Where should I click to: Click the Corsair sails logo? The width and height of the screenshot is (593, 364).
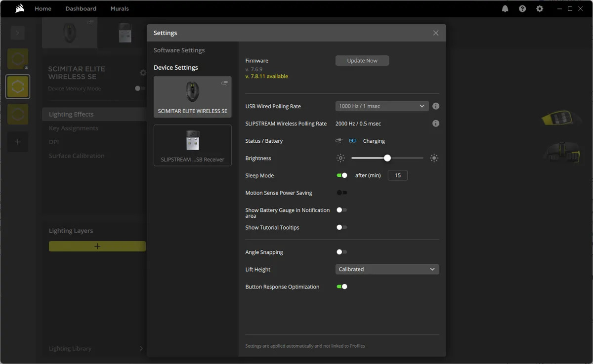[x=20, y=8]
